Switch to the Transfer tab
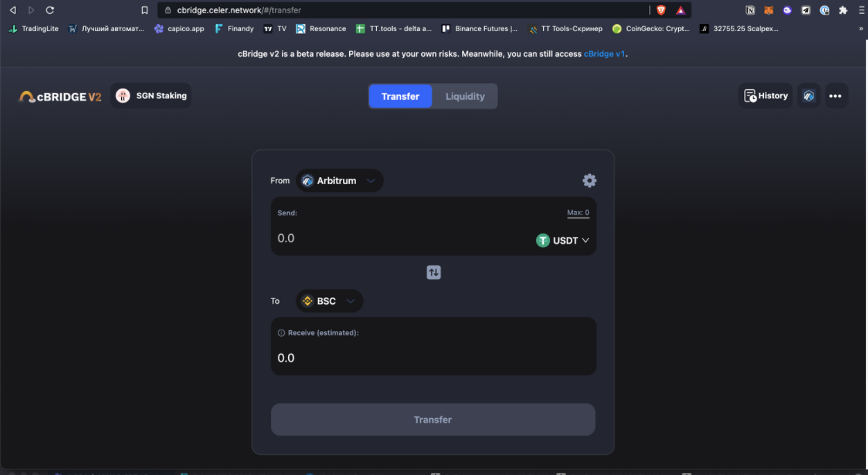Image resolution: width=868 pixels, height=475 pixels. (x=400, y=96)
